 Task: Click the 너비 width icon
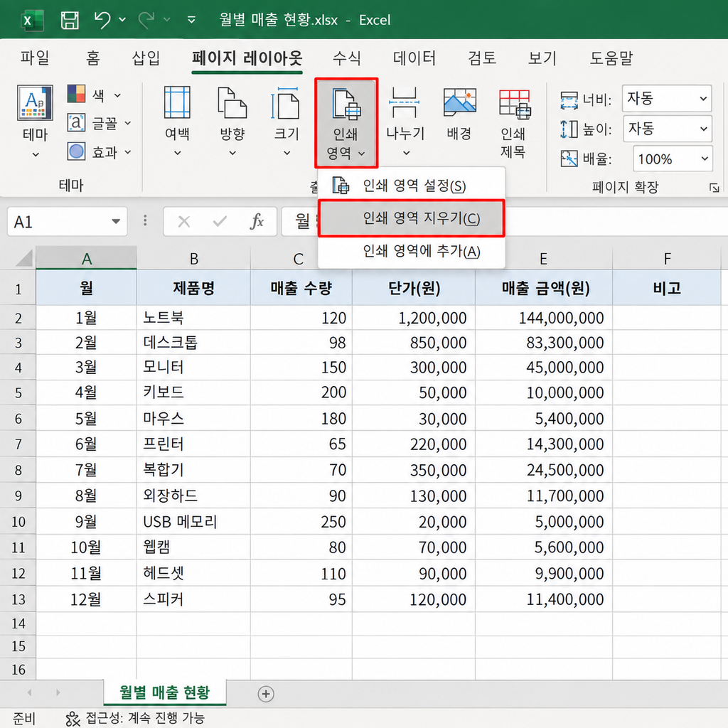click(x=569, y=100)
